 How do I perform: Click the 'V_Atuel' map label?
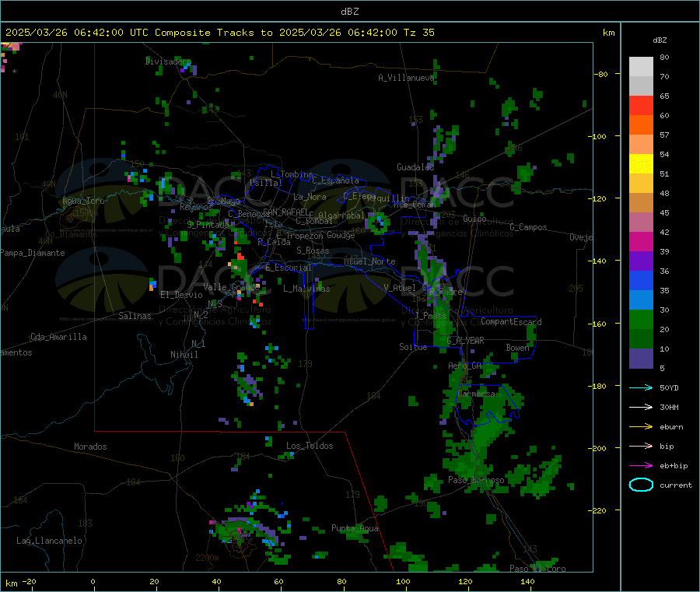(x=400, y=288)
